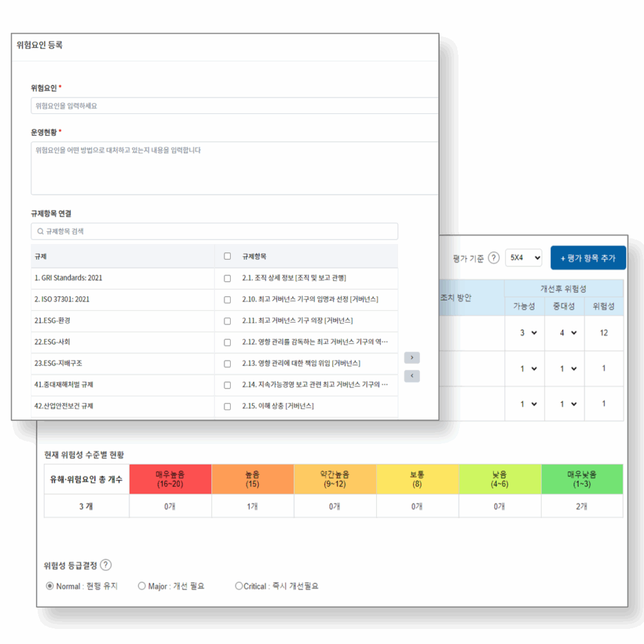
Task: Click help icon next to 평가 기준
Action: (x=494, y=258)
